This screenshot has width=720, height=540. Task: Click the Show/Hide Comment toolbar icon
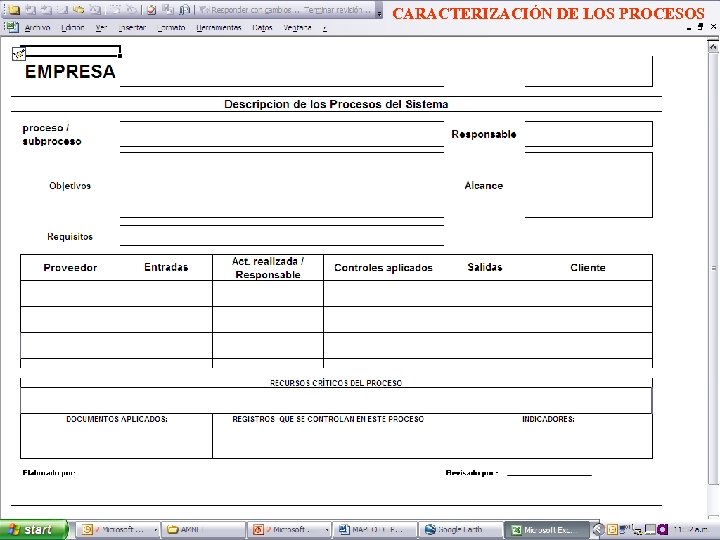point(62,9)
